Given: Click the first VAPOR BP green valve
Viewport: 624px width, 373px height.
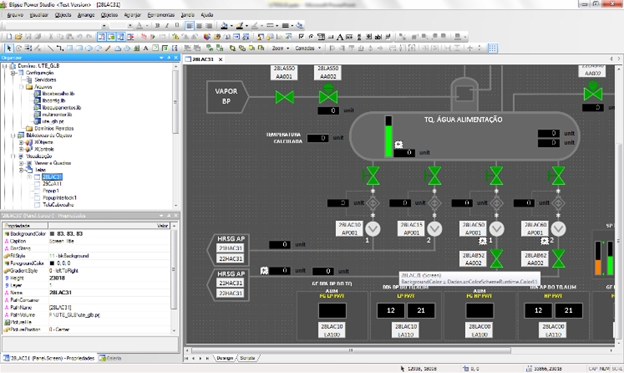Looking at the screenshot, I should (285, 97).
